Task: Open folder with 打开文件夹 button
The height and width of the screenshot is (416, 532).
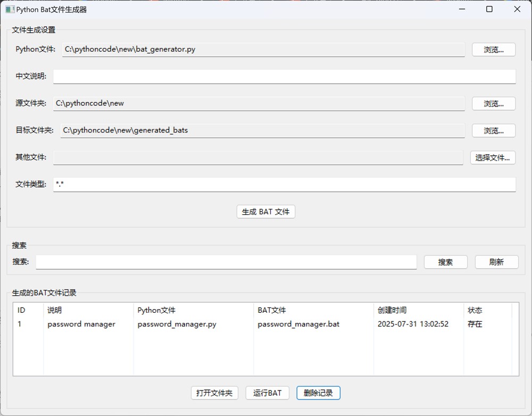Action: point(214,393)
